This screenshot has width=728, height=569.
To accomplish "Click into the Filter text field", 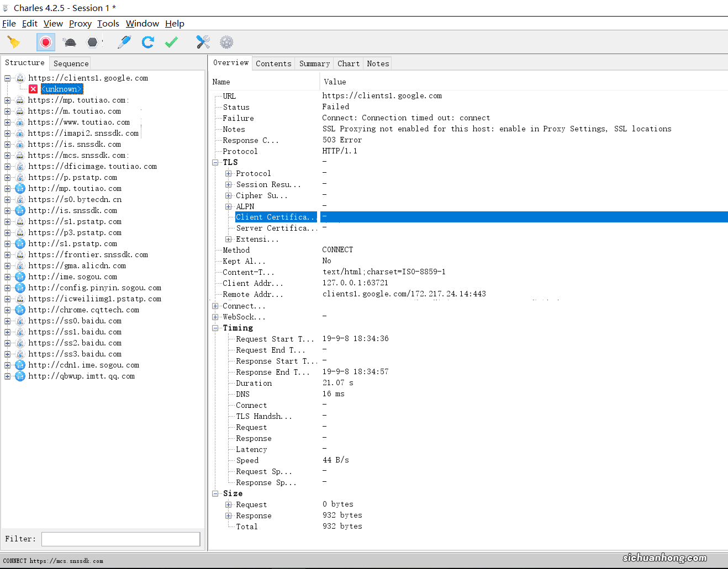I will [x=120, y=539].
